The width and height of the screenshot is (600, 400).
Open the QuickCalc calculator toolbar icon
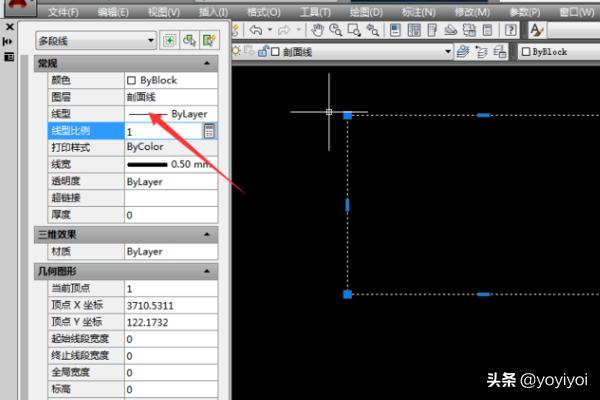pyautogui.click(x=488, y=30)
